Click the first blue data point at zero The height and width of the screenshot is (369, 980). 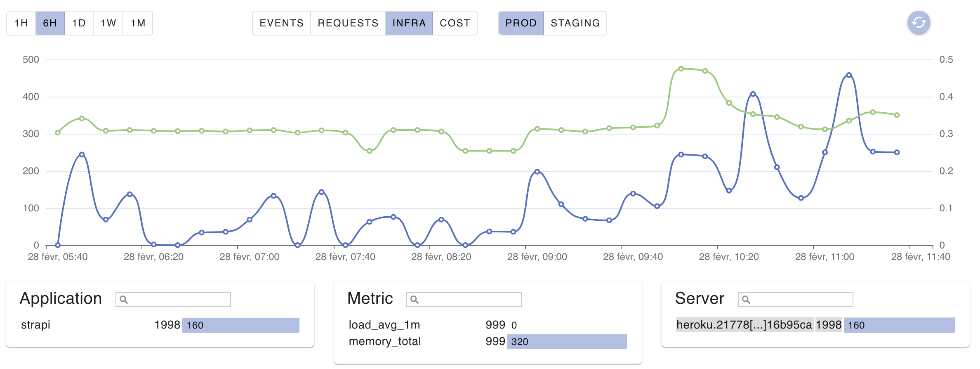[58, 245]
